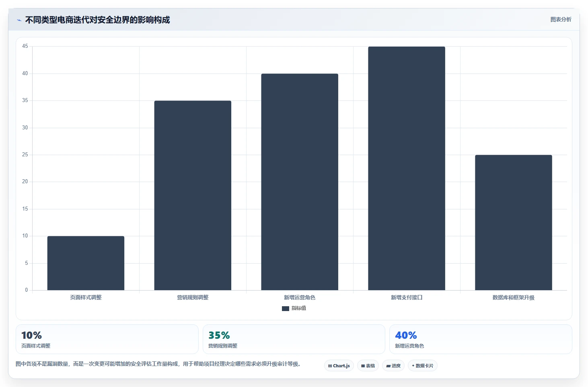Click the 不同类型电商迭代对安全边界的影响构成 title
Viewport: 588px width, 387px height.
[98, 20]
